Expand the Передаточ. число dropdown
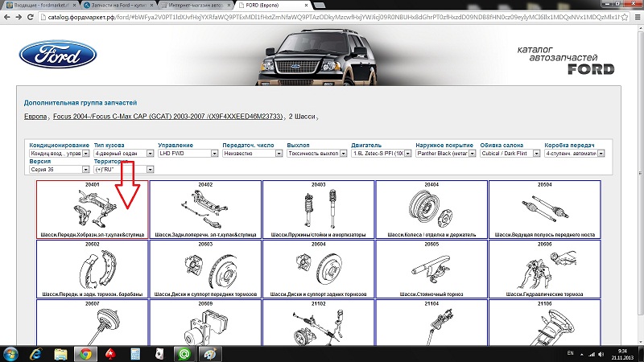This screenshot has height=362, width=644. click(253, 153)
